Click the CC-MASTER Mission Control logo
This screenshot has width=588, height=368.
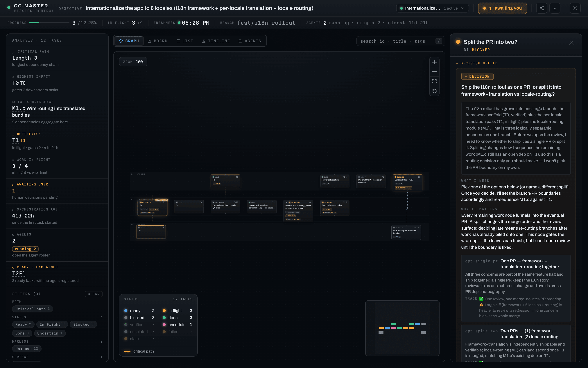click(31, 8)
